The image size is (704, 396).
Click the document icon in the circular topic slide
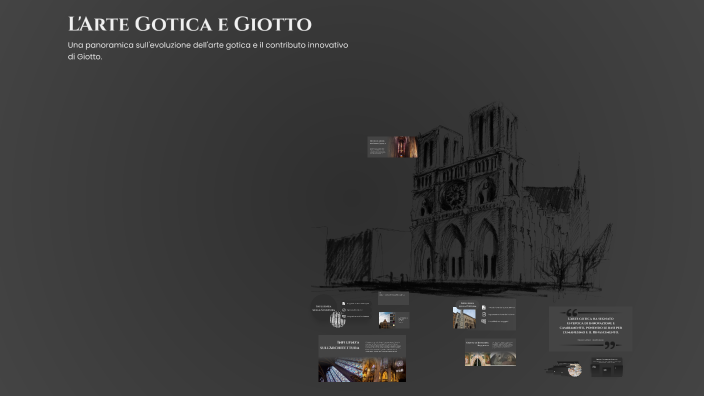tap(343, 304)
